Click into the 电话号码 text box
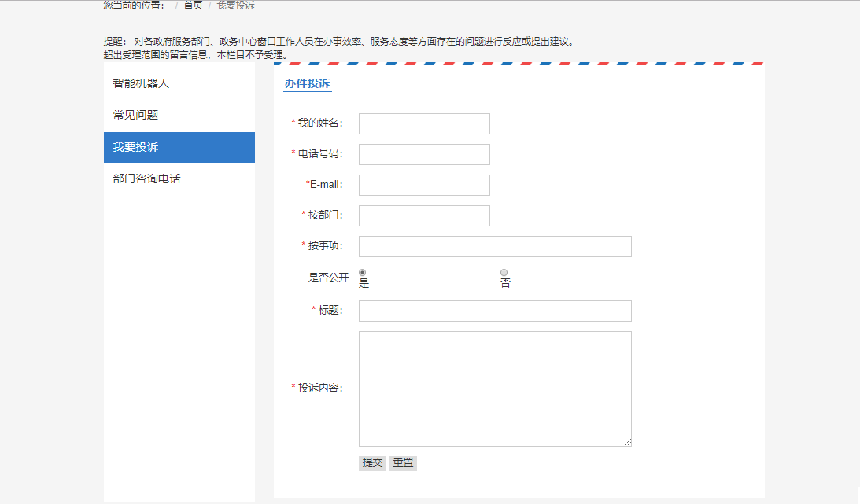 (x=424, y=154)
